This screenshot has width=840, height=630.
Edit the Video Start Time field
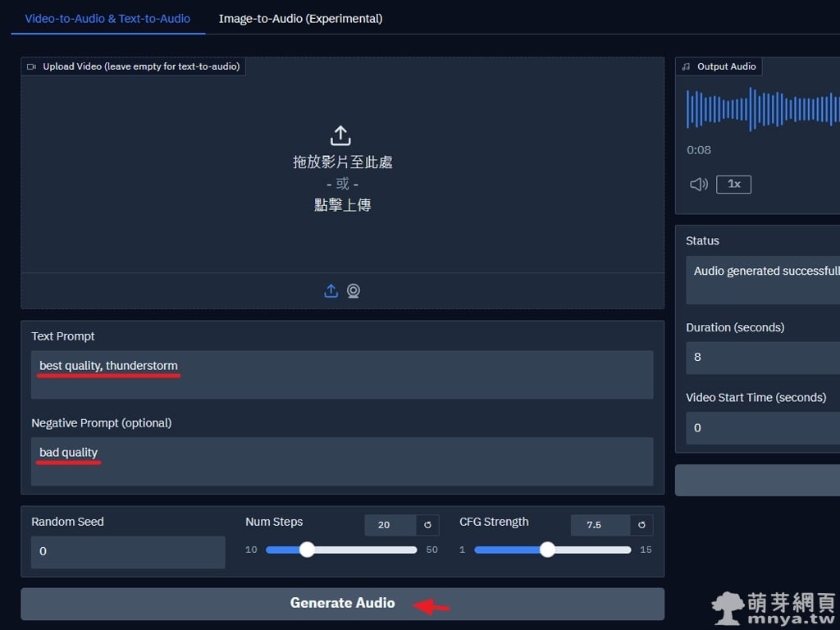[x=763, y=428]
